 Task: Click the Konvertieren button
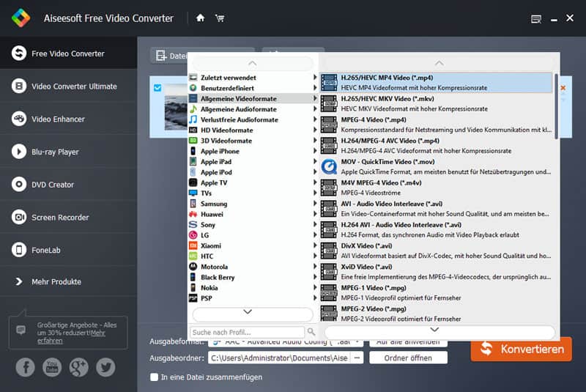[x=521, y=349]
